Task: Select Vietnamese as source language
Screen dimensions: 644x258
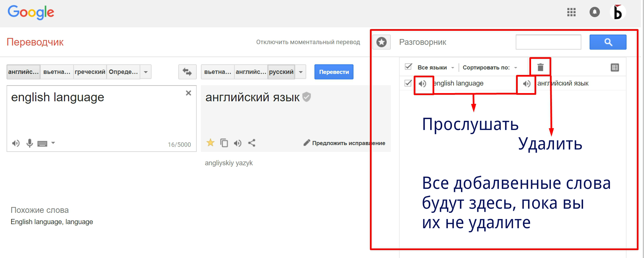Action: click(x=57, y=72)
